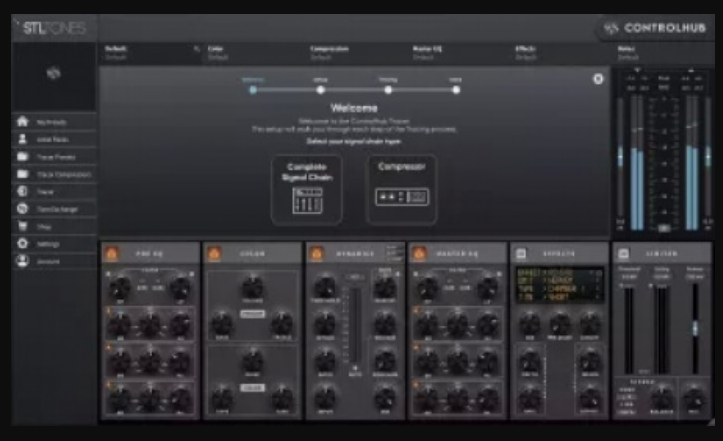Viewport: 723px width, 441px height.
Task: Toggle the Dynamics module power button
Action: point(316,253)
